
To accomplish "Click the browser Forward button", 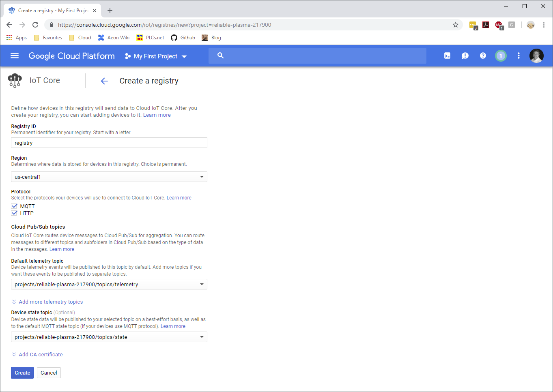I will 22,25.
